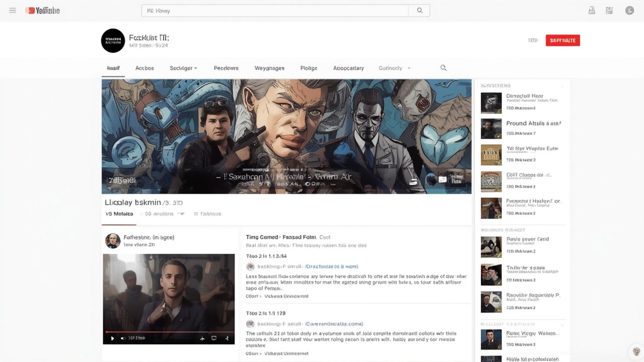Click the hamburger menu icon
The image size is (644, 362).
pos(12,10)
